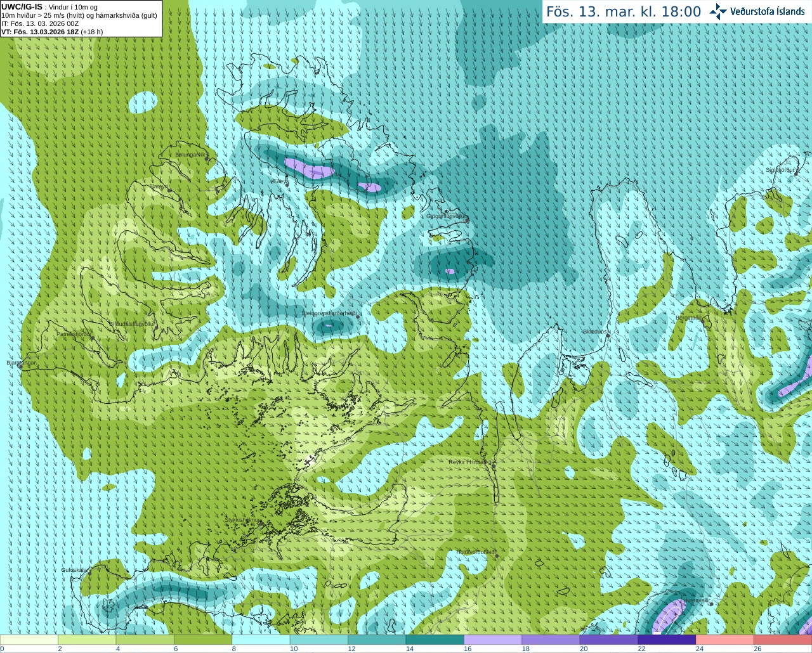Select the Gjögurflugvöllur station marker

coord(467,220)
